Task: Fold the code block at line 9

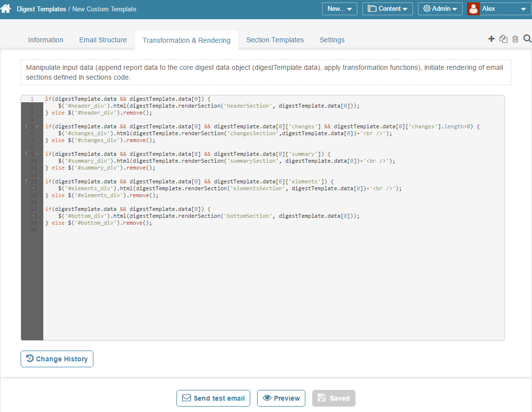Action: click(37, 154)
